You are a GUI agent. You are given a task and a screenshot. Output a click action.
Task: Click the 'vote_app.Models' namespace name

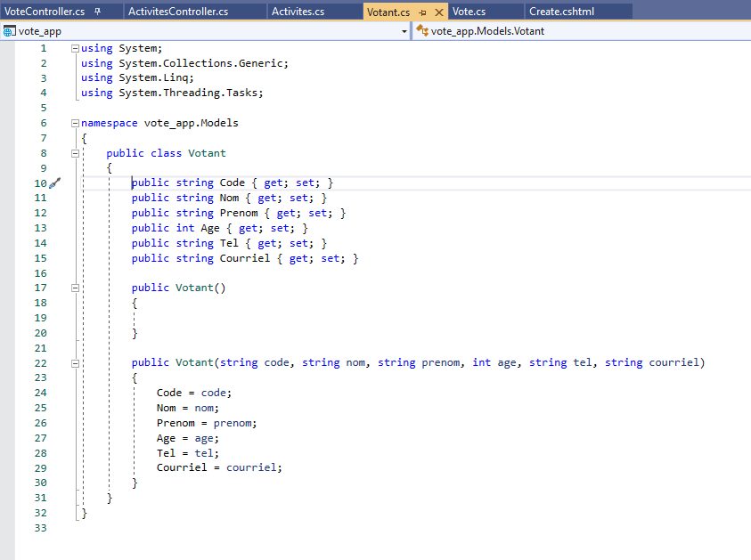click(x=192, y=123)
